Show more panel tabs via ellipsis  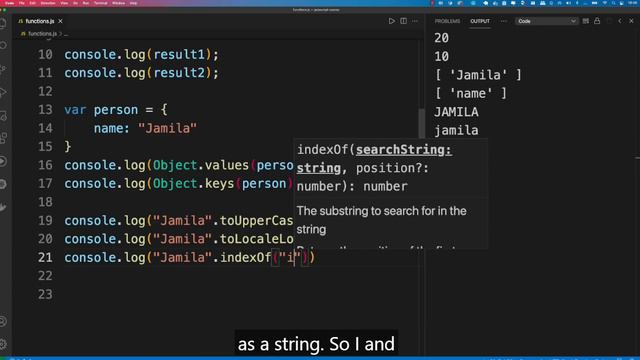[x=504, y=21]
